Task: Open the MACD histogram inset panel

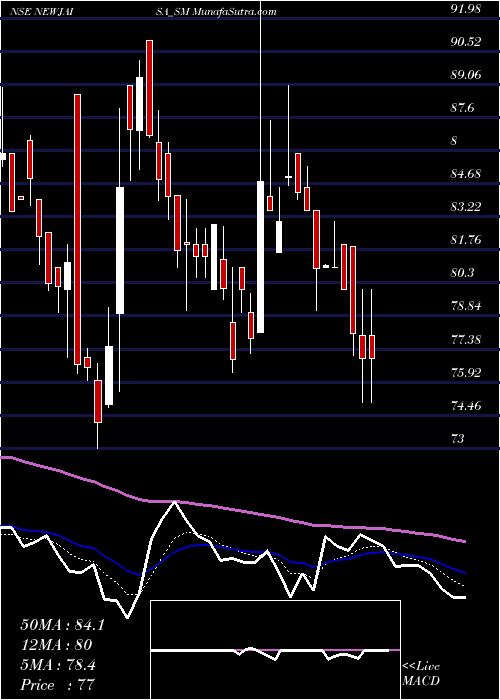Action: (x=275, y=650)
